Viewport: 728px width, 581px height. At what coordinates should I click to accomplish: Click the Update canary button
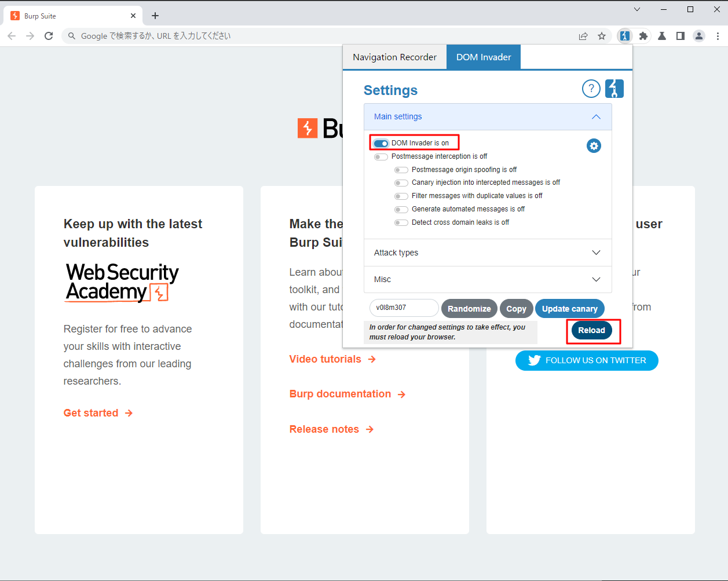click(x=570, y=309)
